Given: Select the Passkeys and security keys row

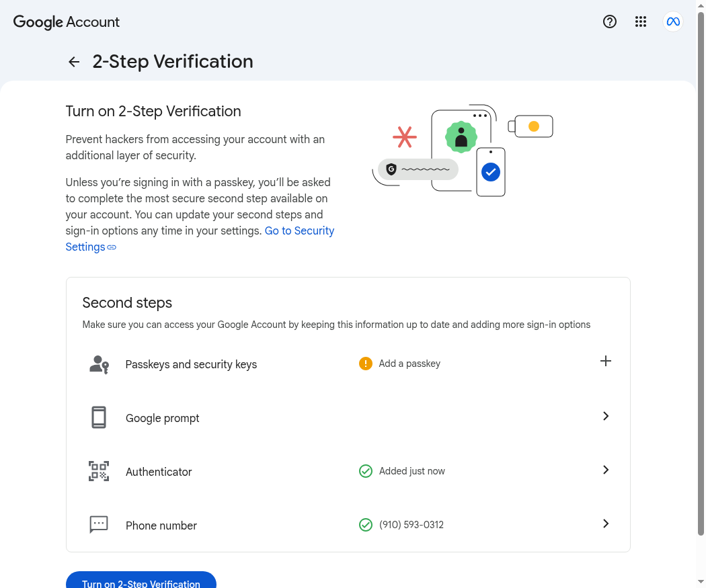Looking at the screenshot, I should [348, 364].
